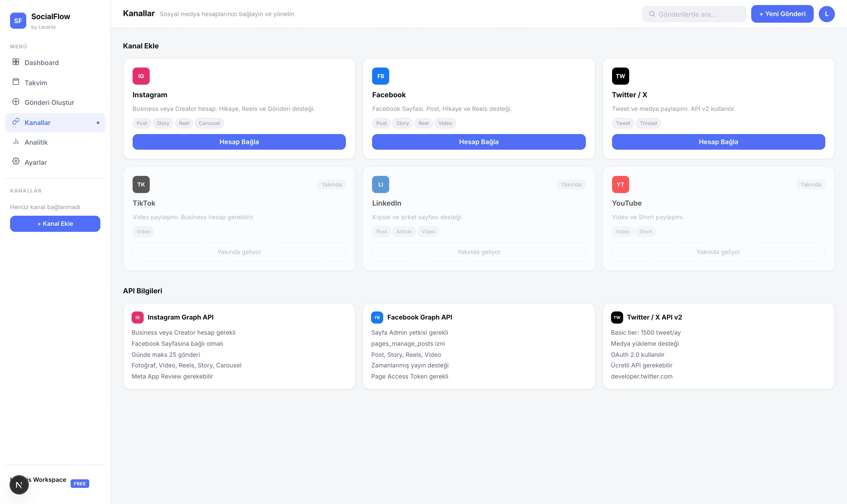Click TikTok's Yakında geliyor button

click(x=239, y=252)
